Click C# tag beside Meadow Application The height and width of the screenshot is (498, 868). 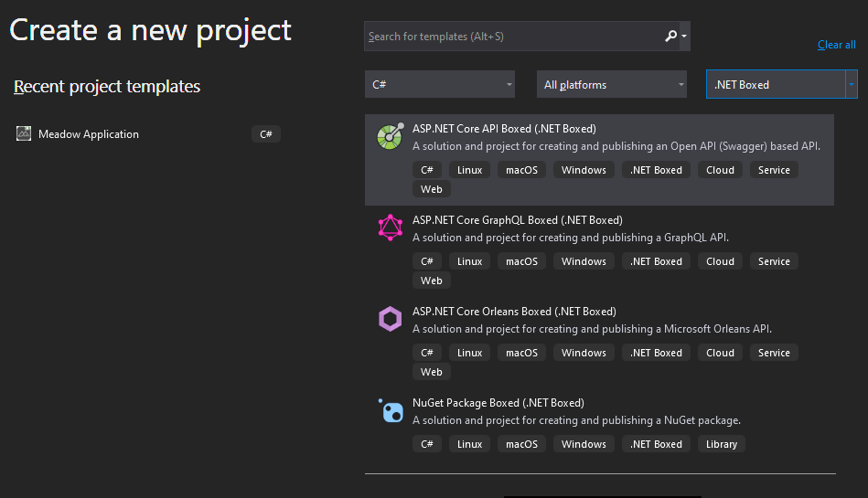point(266,134)
